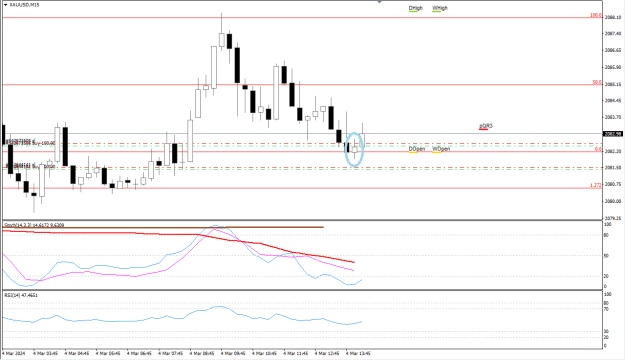The image size is (625, 360).
Task: Click the 2079.25 price scale value
Action: [613, 218]
